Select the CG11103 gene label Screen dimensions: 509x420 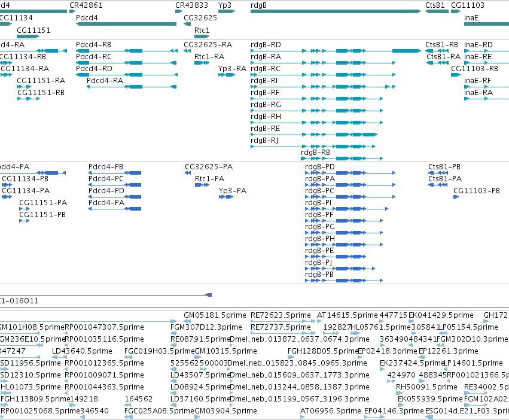pos(468,5)
